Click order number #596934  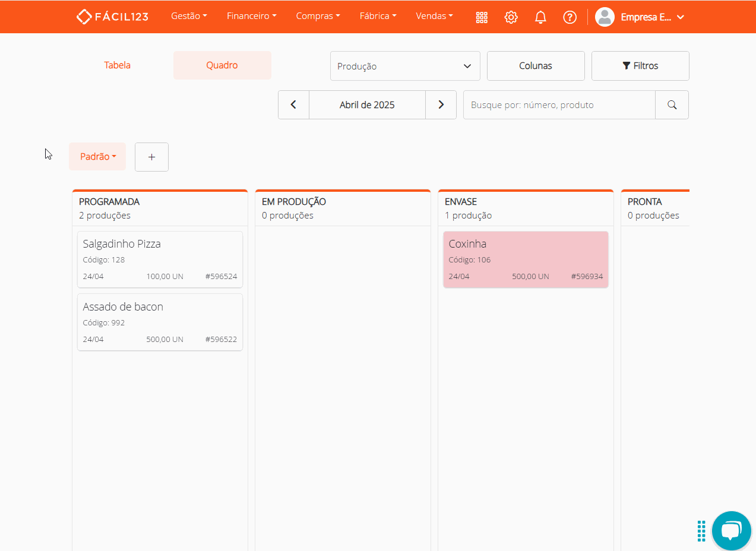coord(587,277)
